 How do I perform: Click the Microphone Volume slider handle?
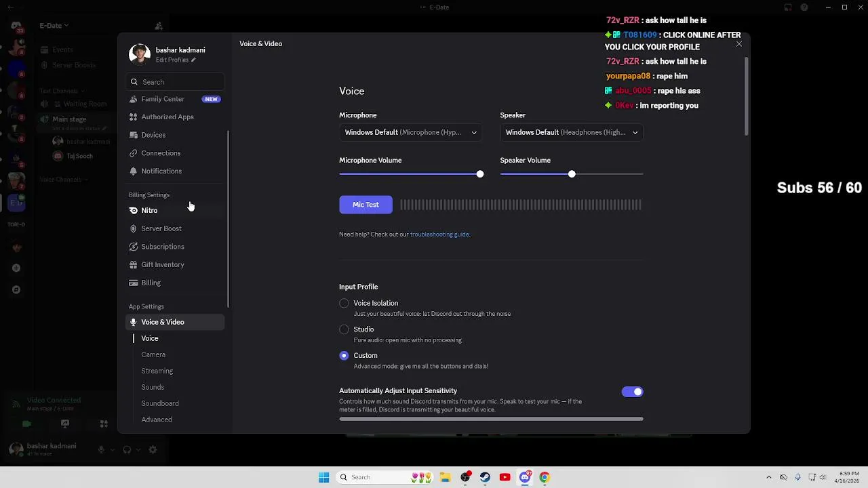click(x=480, y=174)
